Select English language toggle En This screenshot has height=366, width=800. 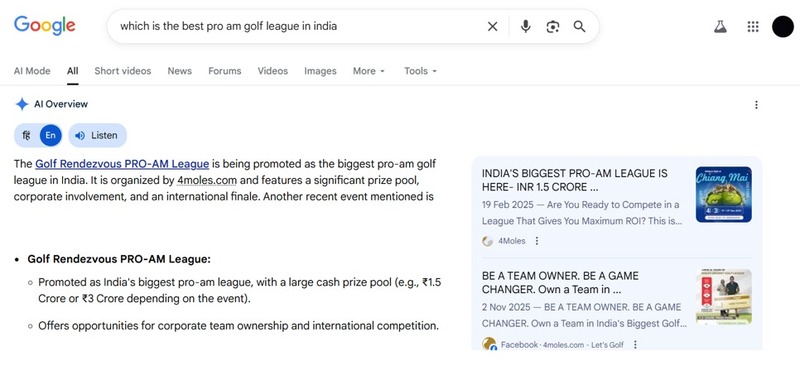(51, 135)
